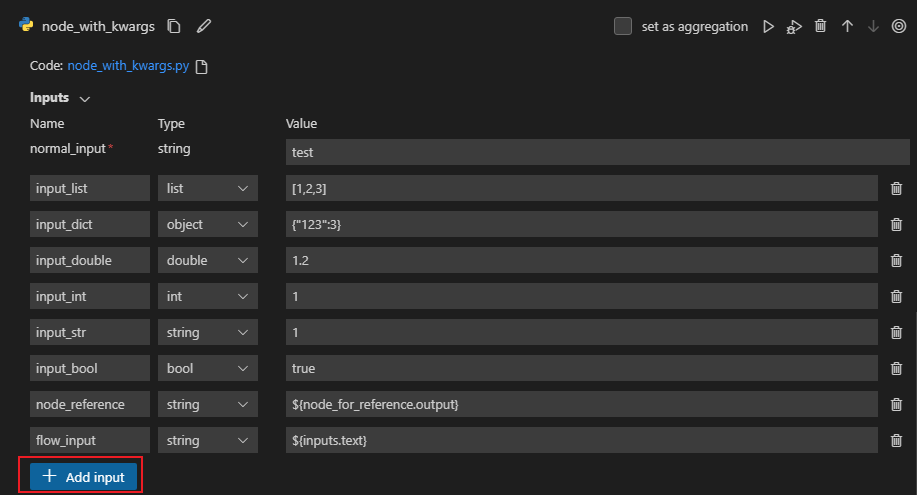The width and height of the screenshot is (917, 495).
Task: Open the input_double type dropdown
Action: 207,260
